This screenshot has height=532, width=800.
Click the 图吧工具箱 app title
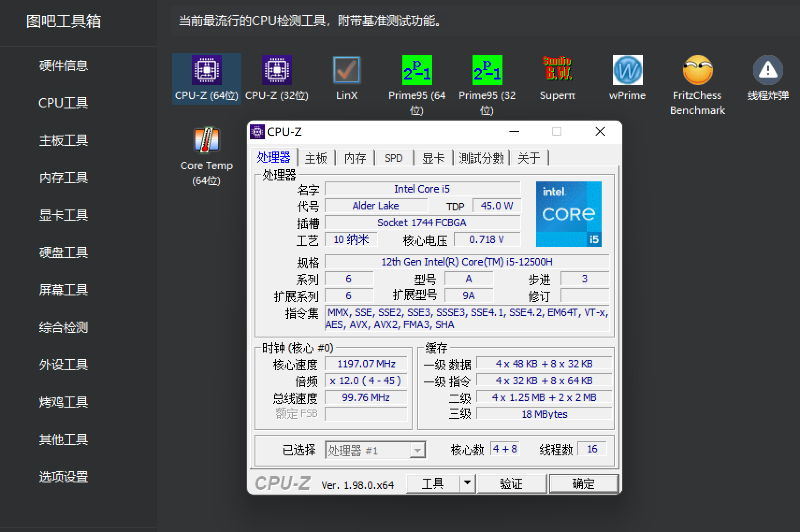[x=64, y=21]
